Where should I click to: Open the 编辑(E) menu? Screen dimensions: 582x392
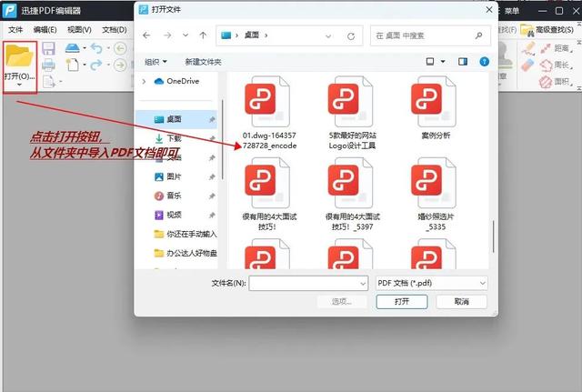[45, 30]
